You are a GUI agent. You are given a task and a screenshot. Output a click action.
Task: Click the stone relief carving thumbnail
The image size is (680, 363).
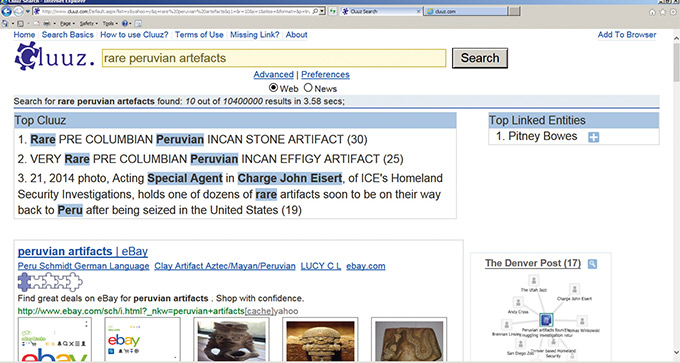coord(409,340)
